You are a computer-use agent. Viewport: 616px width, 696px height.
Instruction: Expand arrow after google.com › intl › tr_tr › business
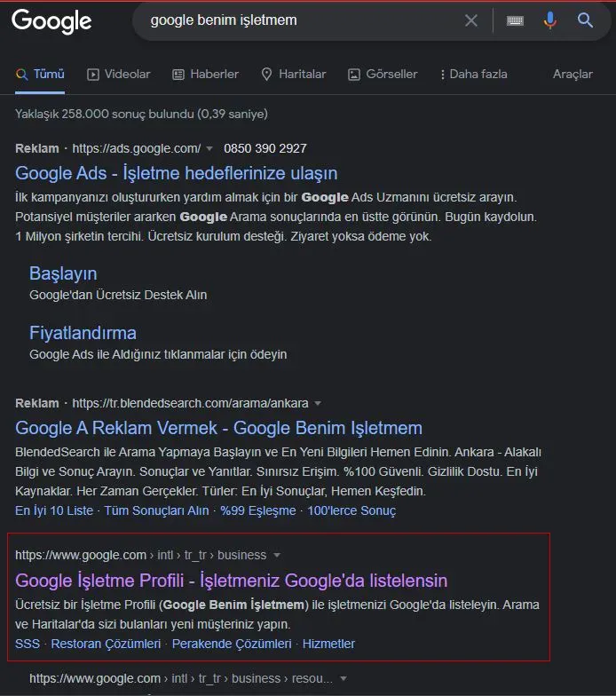pos(277,556)
